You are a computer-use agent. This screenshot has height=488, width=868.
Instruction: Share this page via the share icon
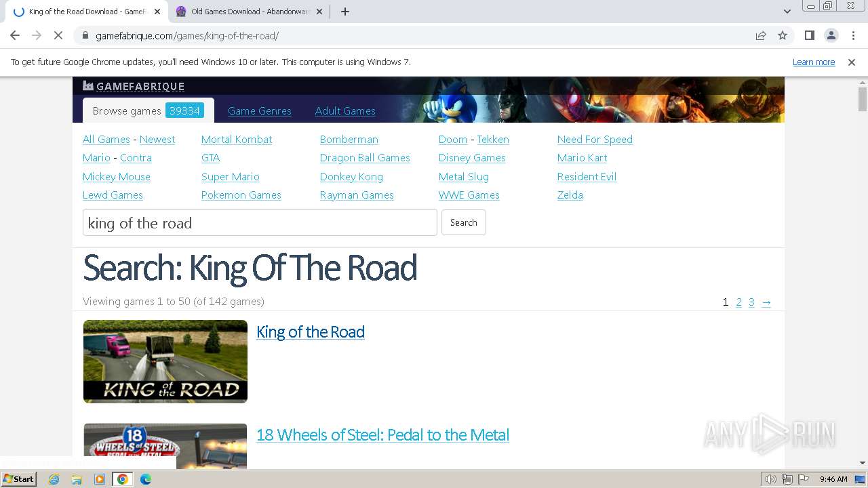[x=761, y=35]
